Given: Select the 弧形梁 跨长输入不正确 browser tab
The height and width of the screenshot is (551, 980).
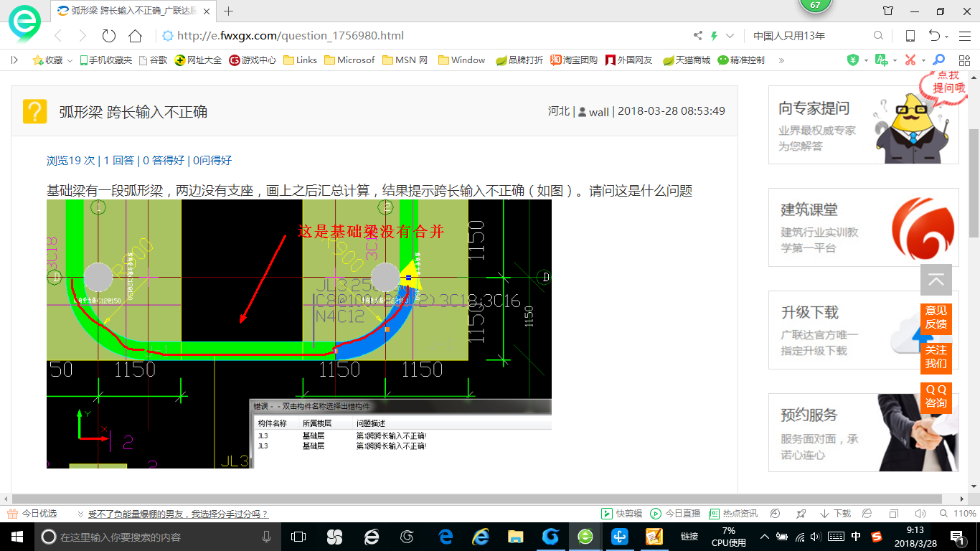Looking at the screenshot, I should click(133, 11).
